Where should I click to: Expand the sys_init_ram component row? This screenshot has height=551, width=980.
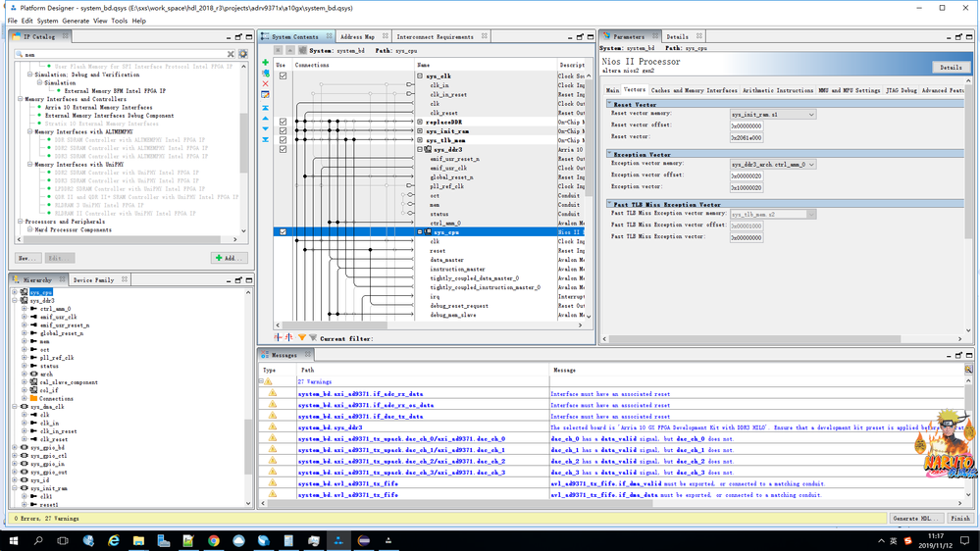[420, 131]
